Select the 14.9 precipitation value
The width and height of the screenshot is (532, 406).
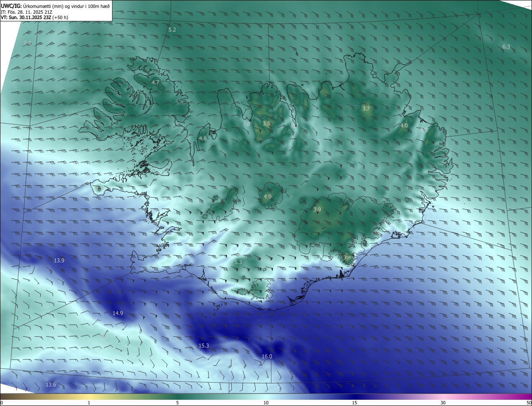point(118,313)
